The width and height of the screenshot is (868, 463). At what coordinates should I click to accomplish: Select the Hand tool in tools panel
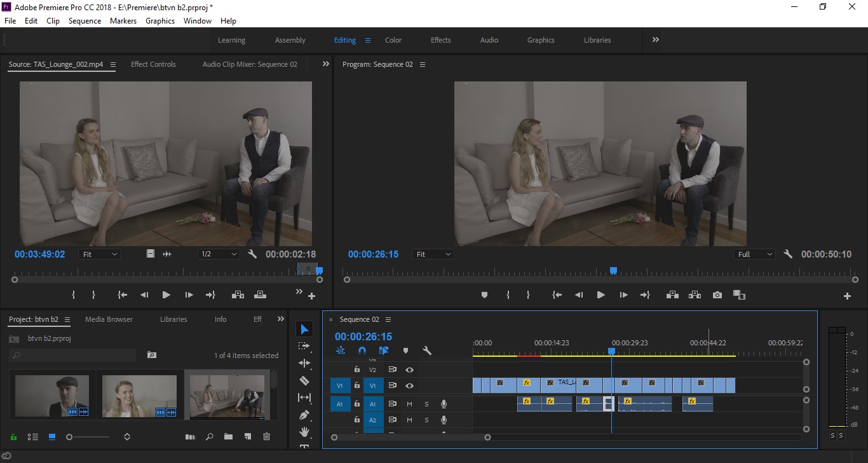(x=304, y=432)
